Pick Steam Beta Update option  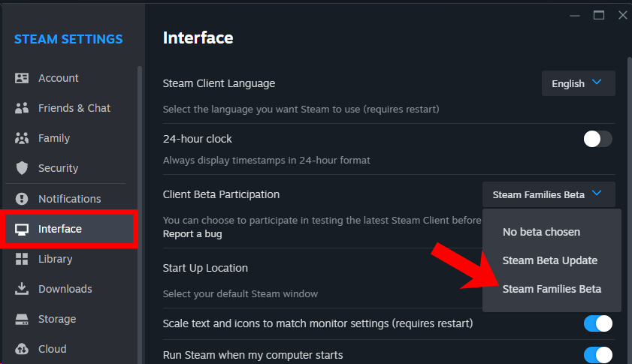pos(550,260)
